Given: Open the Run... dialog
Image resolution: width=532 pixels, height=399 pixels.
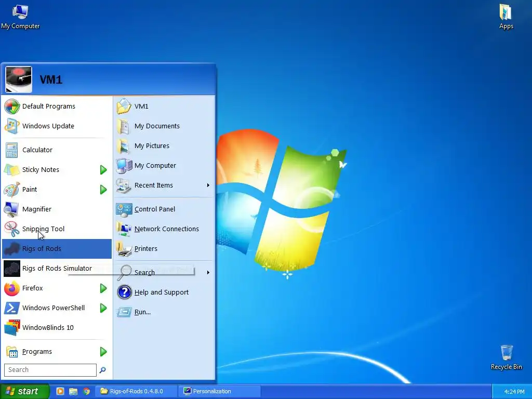Looking at the screenshot, I should [x=164, y=312].
